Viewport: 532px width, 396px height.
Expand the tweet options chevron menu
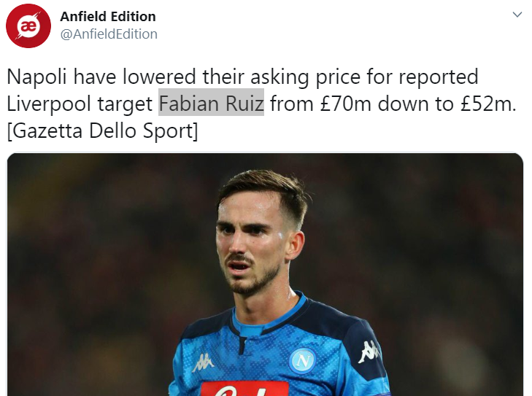pyautogui.click(x=517, y=15)
